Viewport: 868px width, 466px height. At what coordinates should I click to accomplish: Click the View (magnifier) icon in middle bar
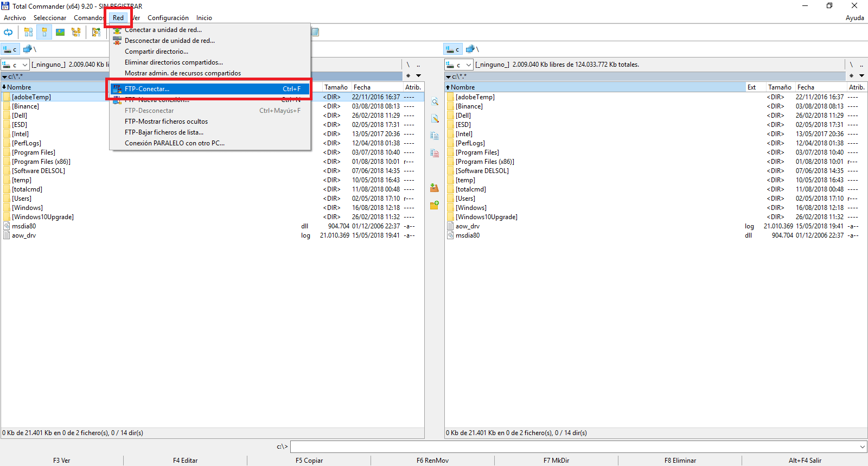tap(435, 101)
